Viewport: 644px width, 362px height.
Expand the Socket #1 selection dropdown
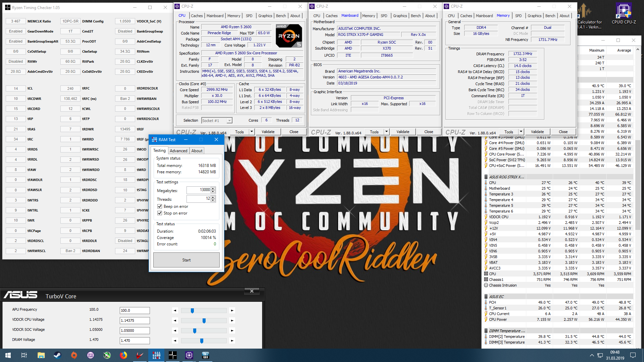coord(229,121)
